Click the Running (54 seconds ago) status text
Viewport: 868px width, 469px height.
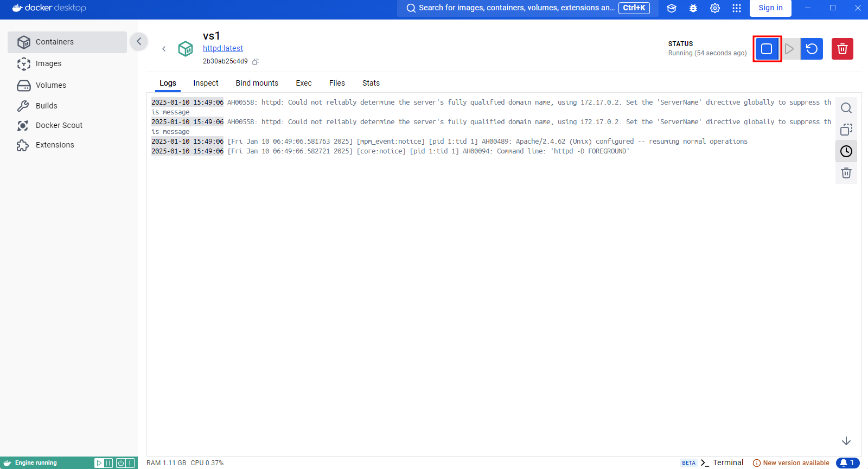[x=707, y=53]
